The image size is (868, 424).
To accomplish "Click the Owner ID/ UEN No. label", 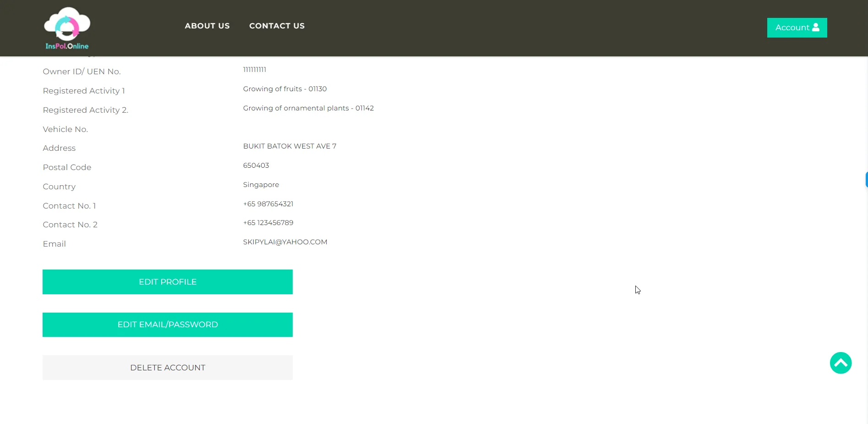I will coord(82,72).
